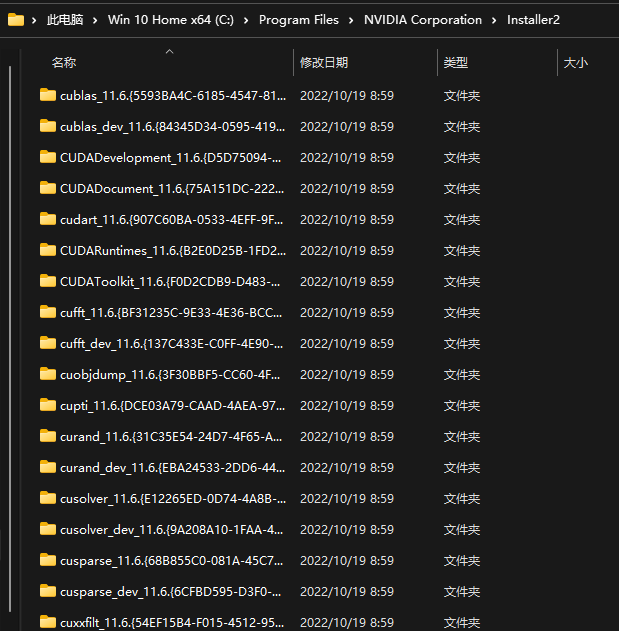Navigate to Win 10 Home x64 (C:)

(x=171, y=20)
